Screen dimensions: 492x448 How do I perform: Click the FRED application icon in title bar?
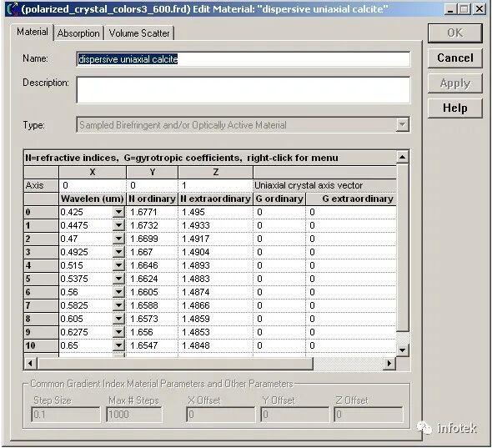[x=13, y=9]
